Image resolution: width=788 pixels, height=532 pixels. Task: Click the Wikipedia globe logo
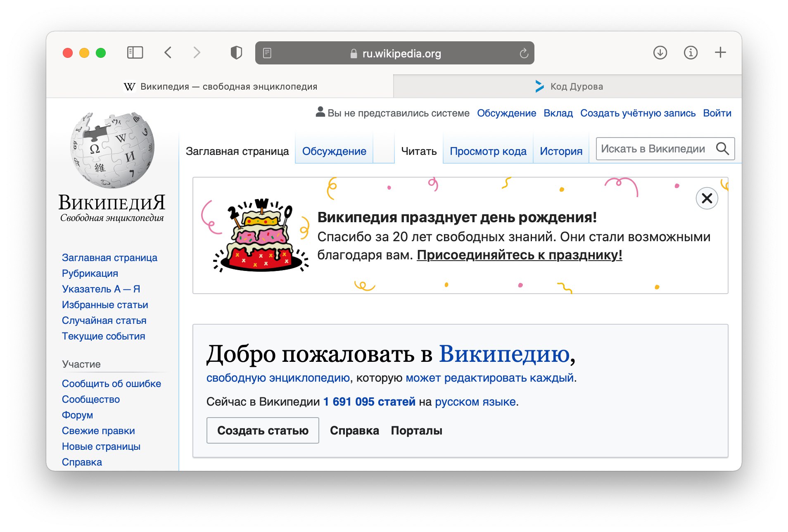click(112, 150)
